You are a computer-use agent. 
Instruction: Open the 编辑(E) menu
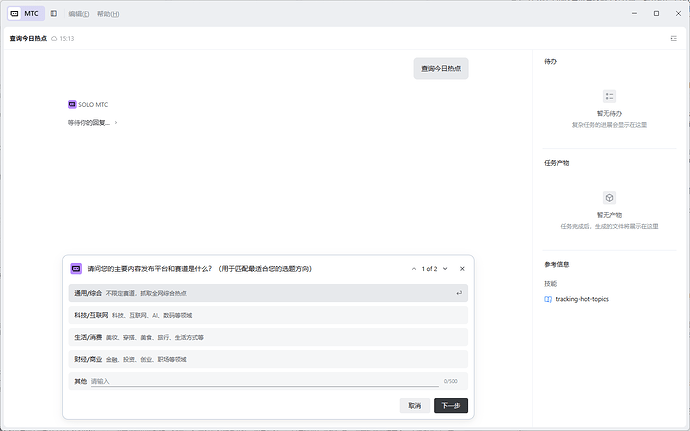point(79,14)
